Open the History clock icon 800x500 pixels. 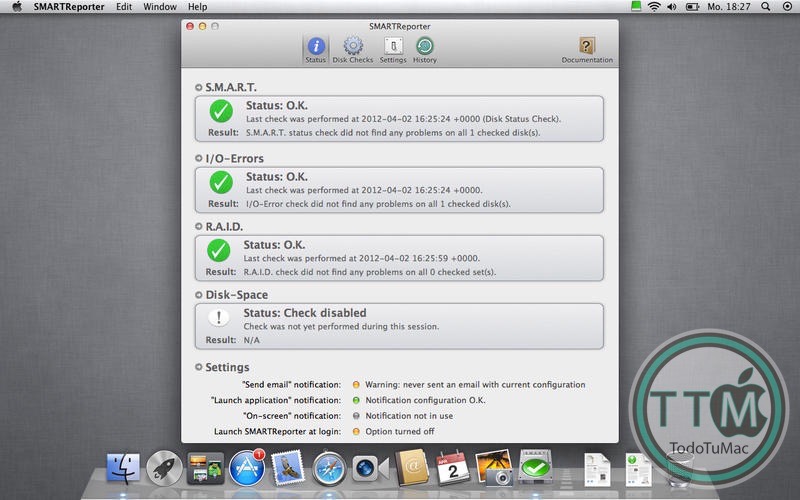[x=424, y=46]
